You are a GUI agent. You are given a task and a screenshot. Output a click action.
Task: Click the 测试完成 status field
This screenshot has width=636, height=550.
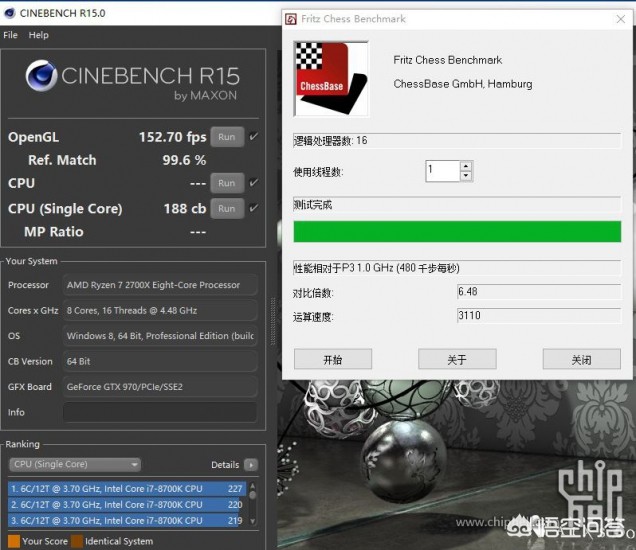457,205
